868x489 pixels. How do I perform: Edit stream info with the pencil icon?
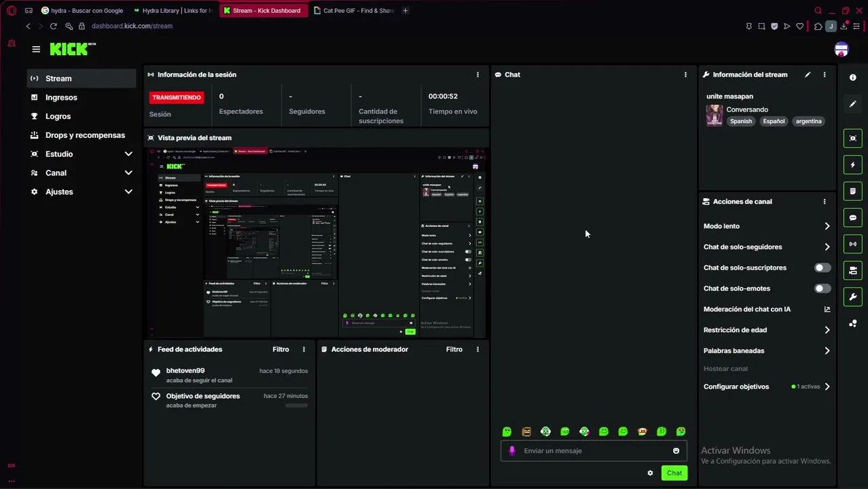click(808, 75)
